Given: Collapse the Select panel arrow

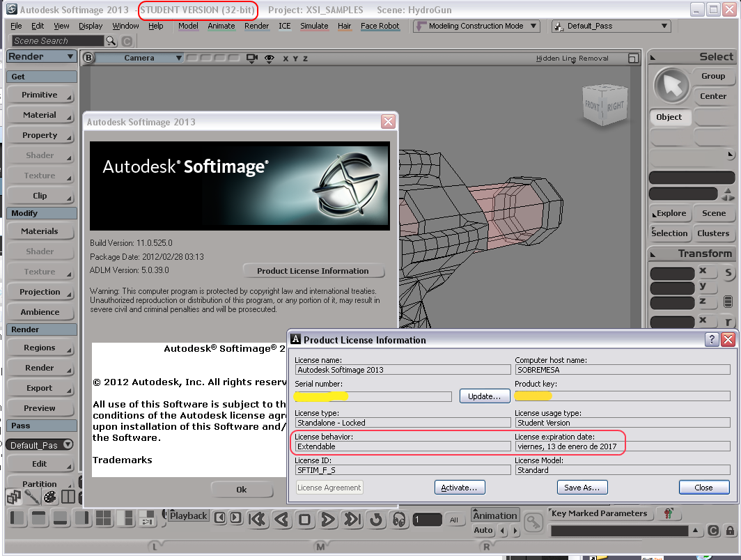Looking at the screenshot, I should pyautogui.click(x=653, y=58).
